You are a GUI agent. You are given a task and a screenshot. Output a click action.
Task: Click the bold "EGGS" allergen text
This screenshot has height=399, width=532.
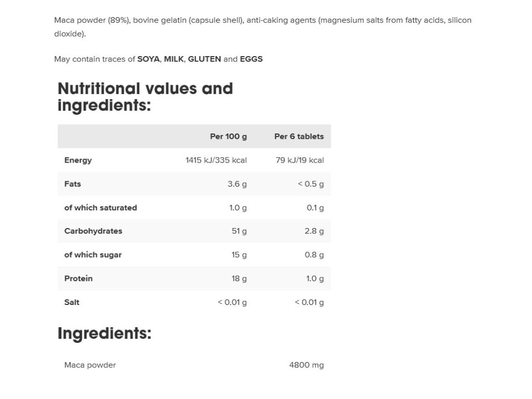pos(251,59)
